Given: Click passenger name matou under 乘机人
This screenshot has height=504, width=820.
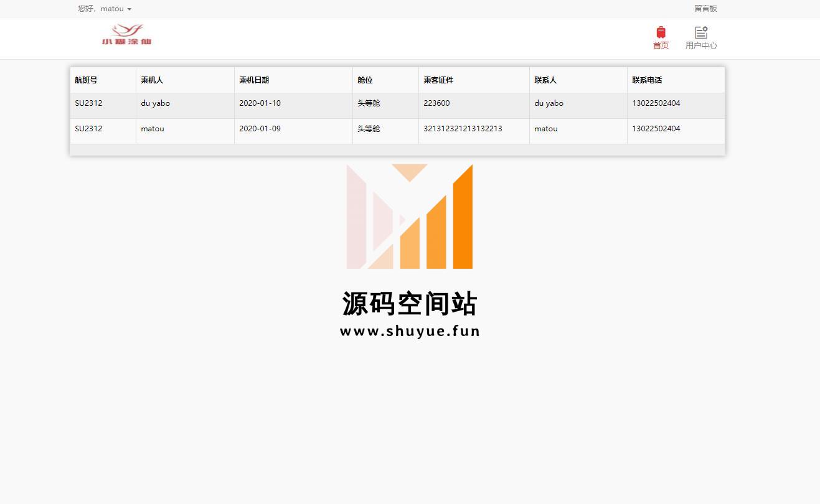Looking at the screenshot, I should point(153,129).
